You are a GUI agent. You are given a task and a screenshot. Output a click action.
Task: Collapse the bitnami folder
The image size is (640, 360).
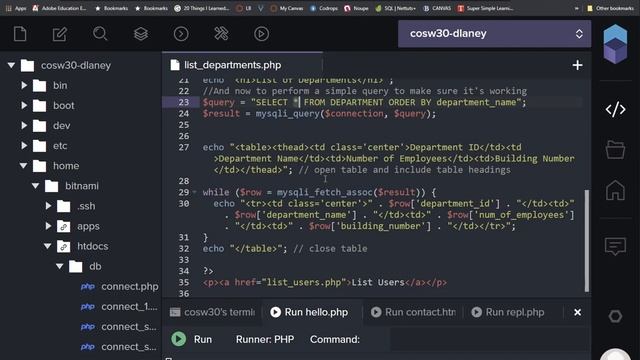[x=36, y=186]
